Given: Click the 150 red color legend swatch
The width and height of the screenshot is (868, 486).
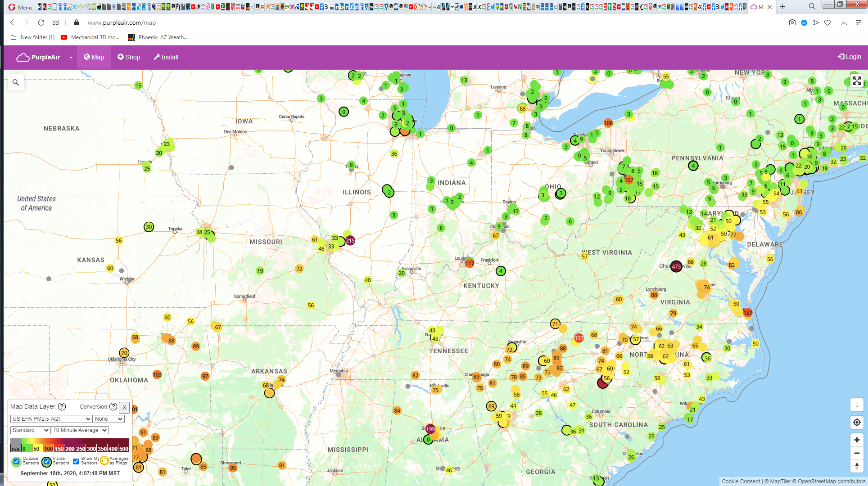Looking at the screenshot, I should pos(59,449).
